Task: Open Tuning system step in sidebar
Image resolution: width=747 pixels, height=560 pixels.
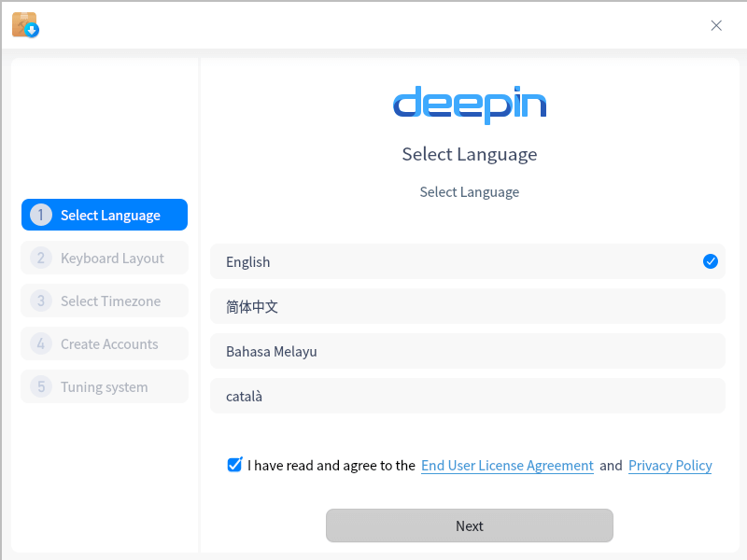Action: [105, 386]
